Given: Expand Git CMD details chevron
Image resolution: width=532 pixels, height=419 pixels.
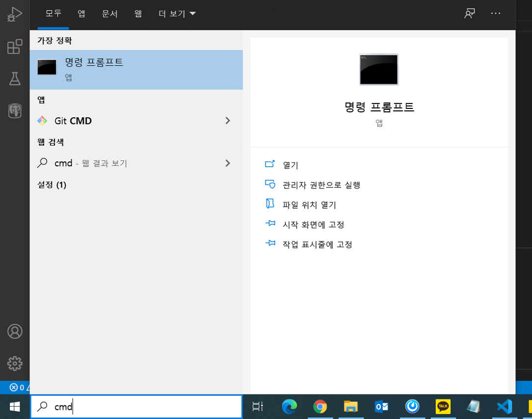Looking at the screenshot, I should click(228, 121).
